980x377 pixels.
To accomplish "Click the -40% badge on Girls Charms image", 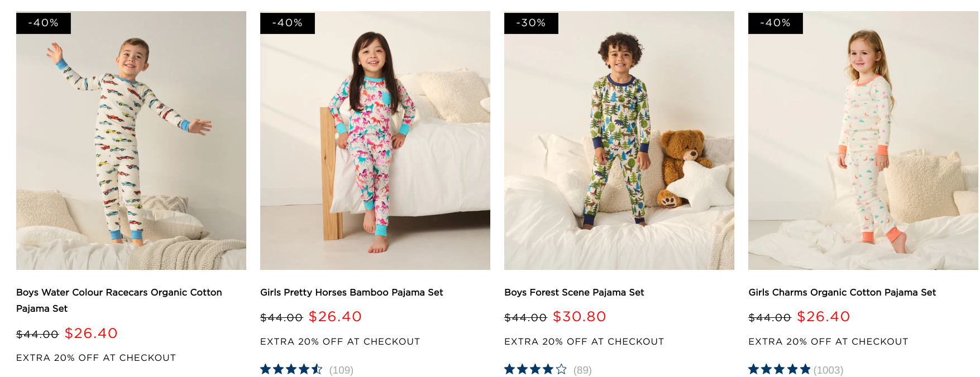I will pyautogui.click(x=776, y=23).
